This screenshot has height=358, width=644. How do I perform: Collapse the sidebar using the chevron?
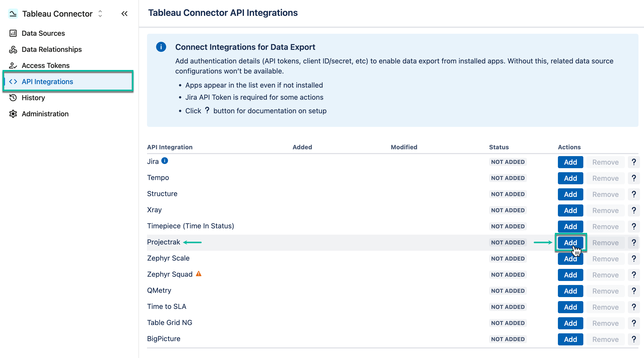tap(124, 14)
